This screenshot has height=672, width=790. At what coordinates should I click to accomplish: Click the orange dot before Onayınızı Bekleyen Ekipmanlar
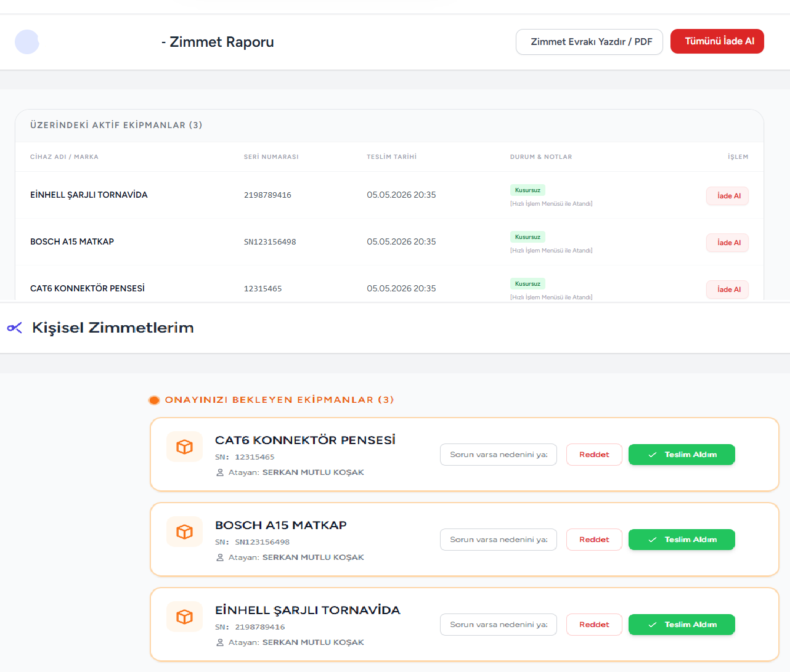click(x=154, y=400)
